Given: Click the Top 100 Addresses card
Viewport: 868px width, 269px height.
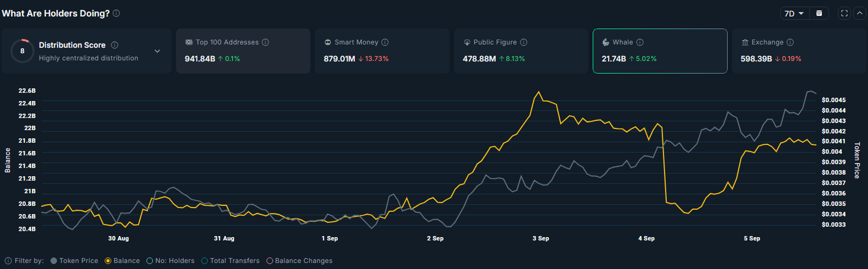Looking at the screenshot, I should point(243,51).
